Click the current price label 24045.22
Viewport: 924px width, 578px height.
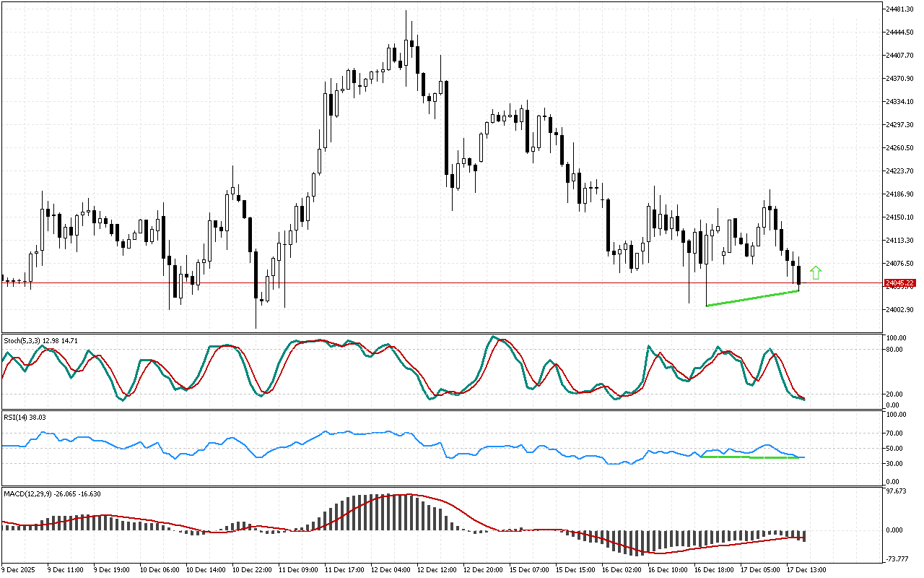(899, 282)
